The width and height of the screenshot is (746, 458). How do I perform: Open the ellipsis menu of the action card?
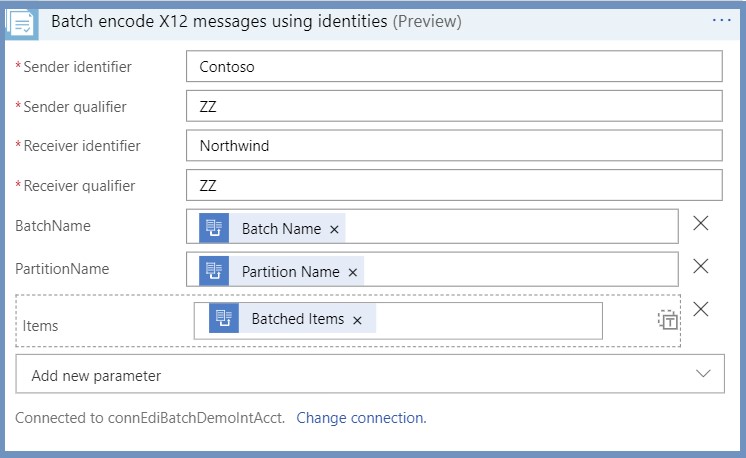721,20
